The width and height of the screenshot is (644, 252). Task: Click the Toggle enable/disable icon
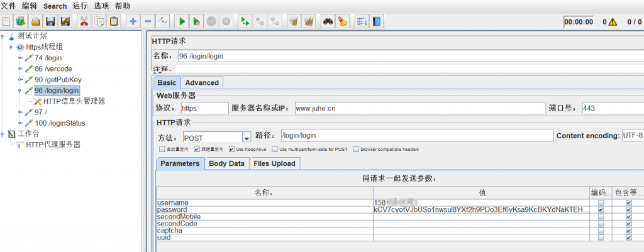click(163, 21)
